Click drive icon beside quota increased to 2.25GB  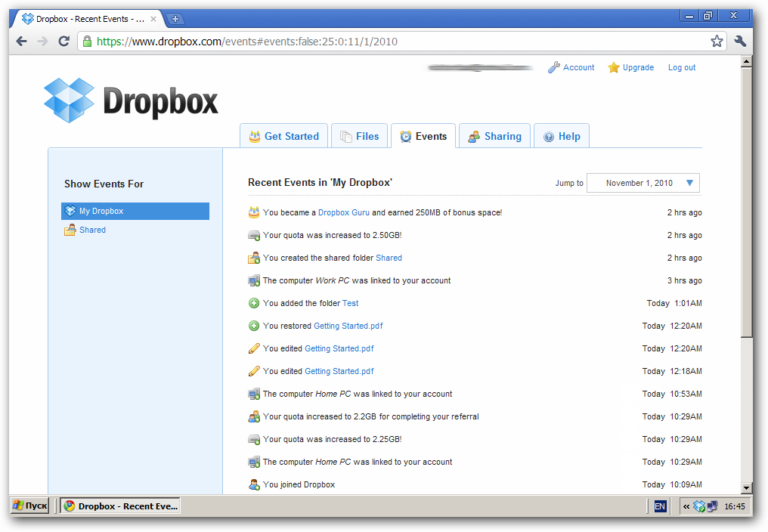tap(254, 439)
